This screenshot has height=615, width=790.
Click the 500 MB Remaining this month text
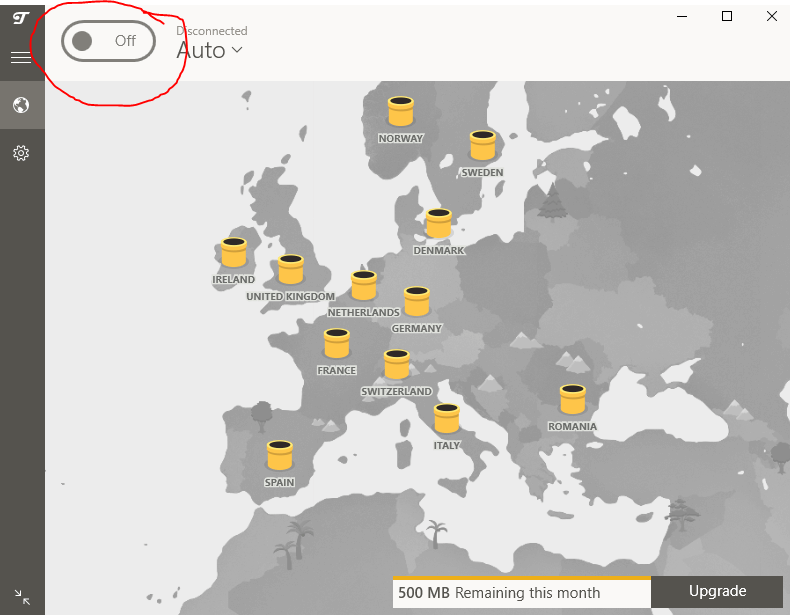point(499,593)
